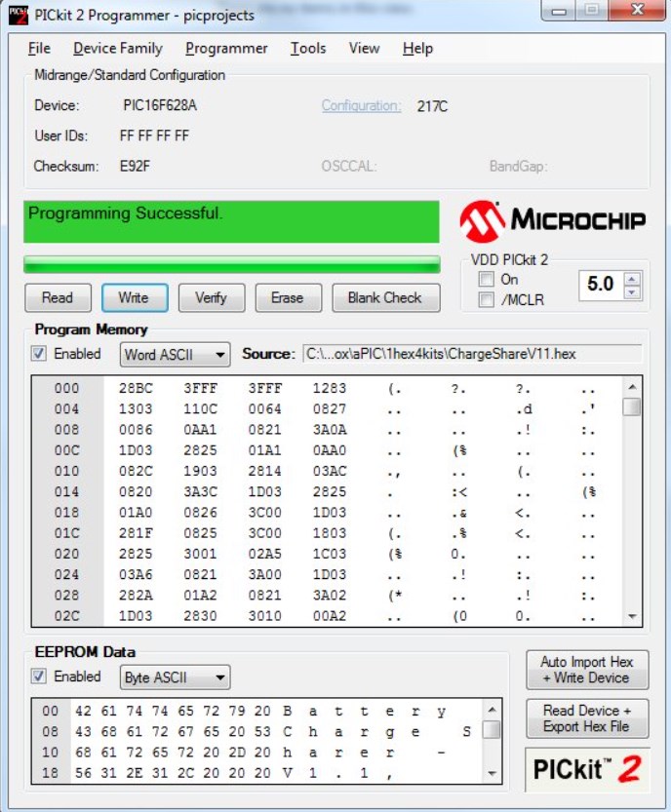Screen dimensions: 671x812
Task: Open the Device Family menu
Action: tap(118, 49)
